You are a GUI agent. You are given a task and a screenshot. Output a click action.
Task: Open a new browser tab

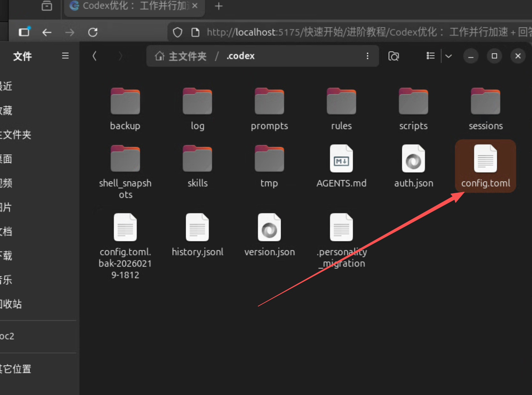tap(218, 6)
